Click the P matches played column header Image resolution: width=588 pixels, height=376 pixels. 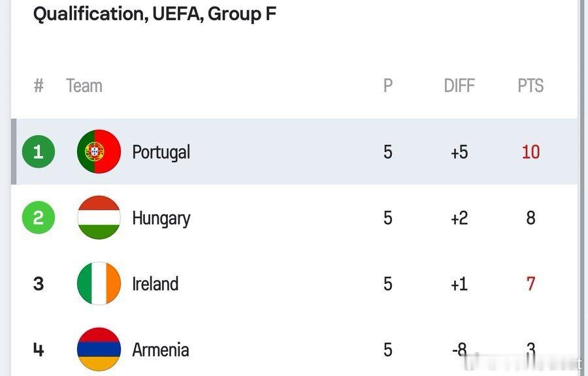tap(388, 86)
